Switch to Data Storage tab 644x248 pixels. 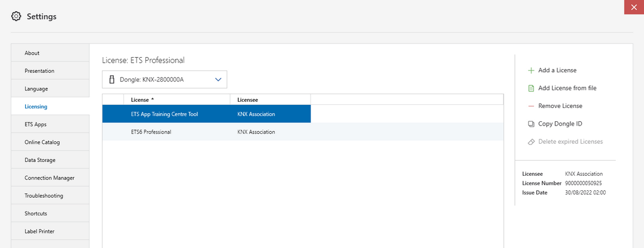click(x=50, y=160)
